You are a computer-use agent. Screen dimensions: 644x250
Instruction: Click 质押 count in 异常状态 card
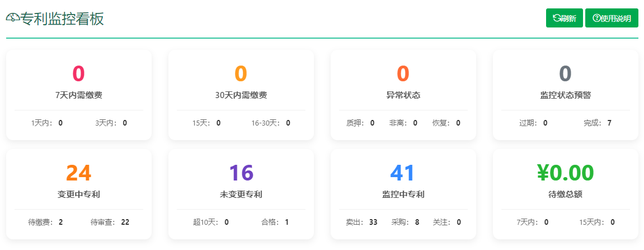tap(372, 123)
